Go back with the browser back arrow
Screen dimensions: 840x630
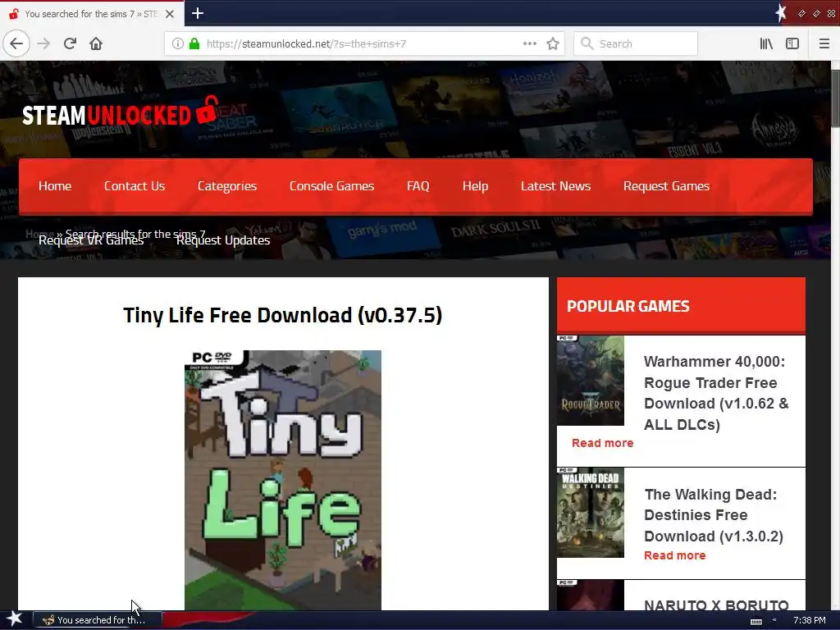point(16,43)
